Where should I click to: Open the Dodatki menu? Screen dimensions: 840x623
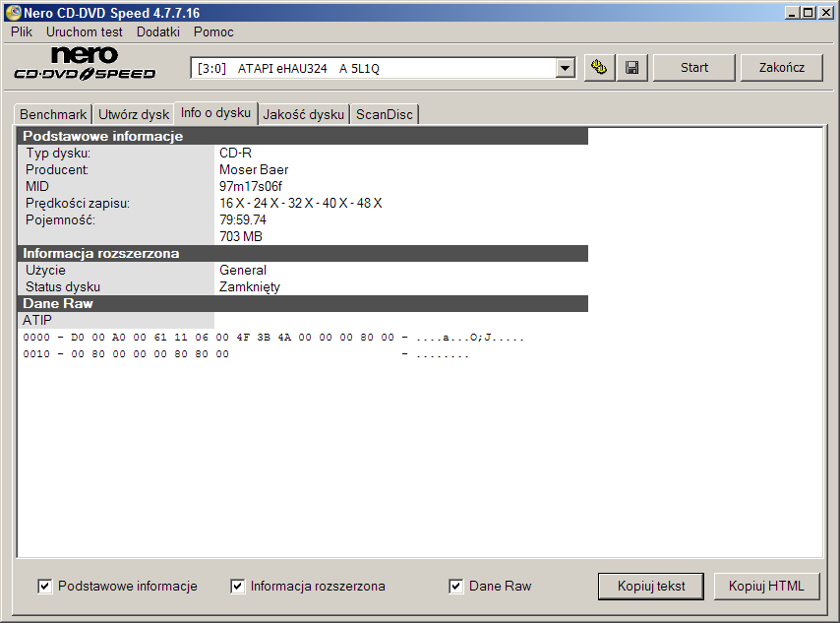pyautogui.click(x=158, y=32)
